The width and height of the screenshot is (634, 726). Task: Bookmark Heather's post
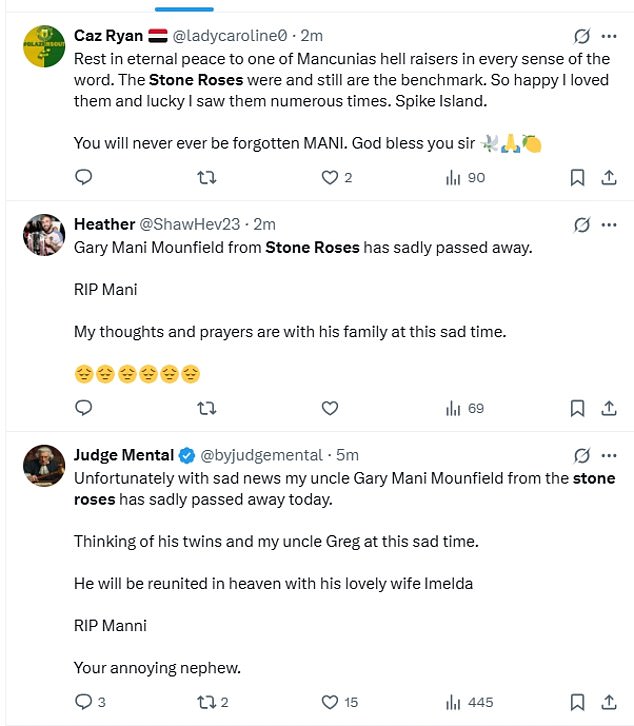tap(577, 407)
